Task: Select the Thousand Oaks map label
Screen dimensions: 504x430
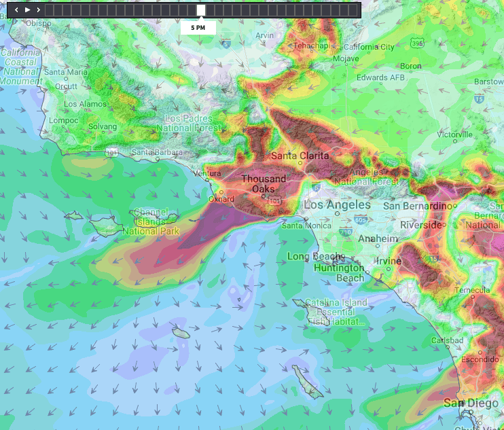Action: pos(264,183)
